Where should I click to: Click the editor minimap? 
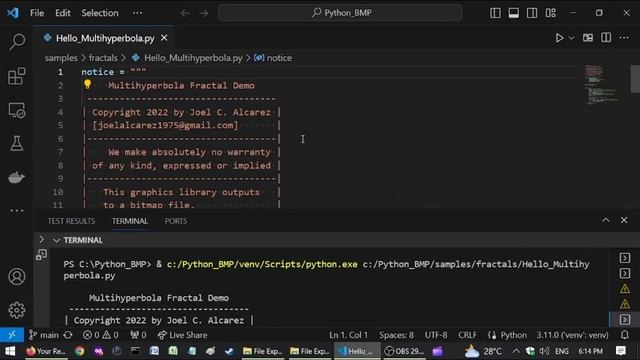click(x=602, y=85)
